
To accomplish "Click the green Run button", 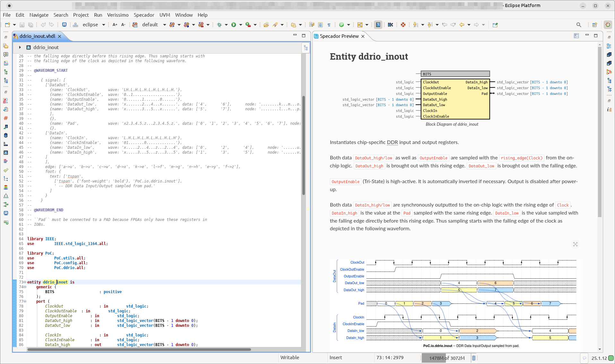I will [x=234, y=25].
